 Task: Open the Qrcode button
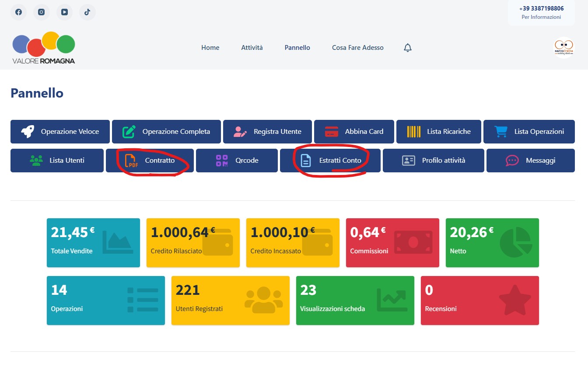[237, 161]
